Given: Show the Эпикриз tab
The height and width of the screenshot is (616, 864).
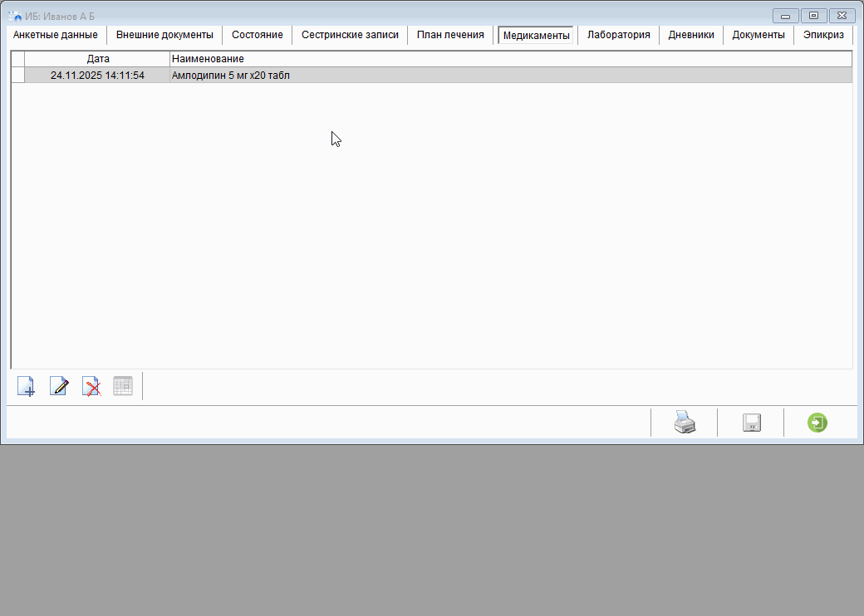Looking at the screenshot, I should tap(823, 35).
